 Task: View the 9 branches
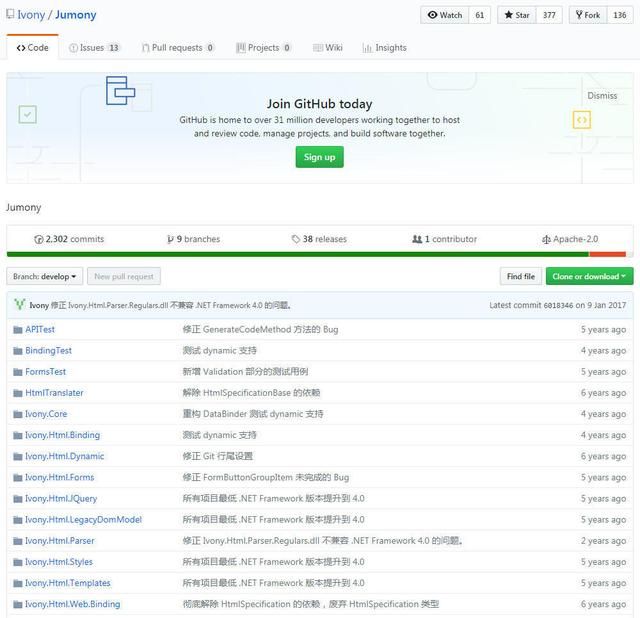point(193,239)
